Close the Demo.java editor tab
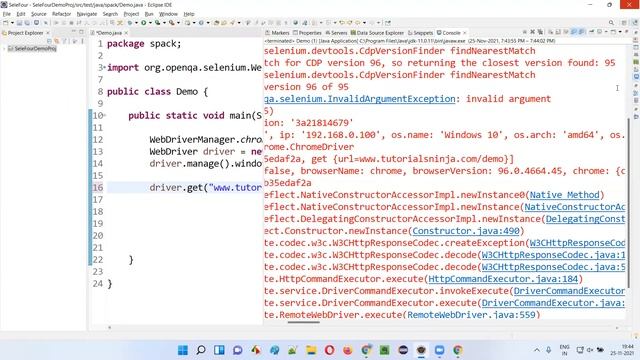 (126, 33)
